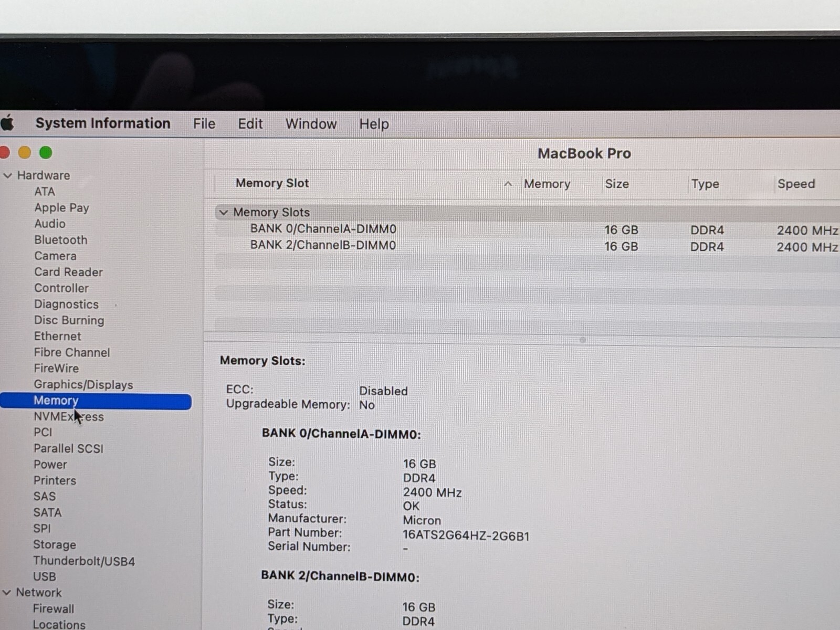Select the highlighted Memory sidebar item
This screenshot has height=630, width=840.
click(x=96, y=401)
